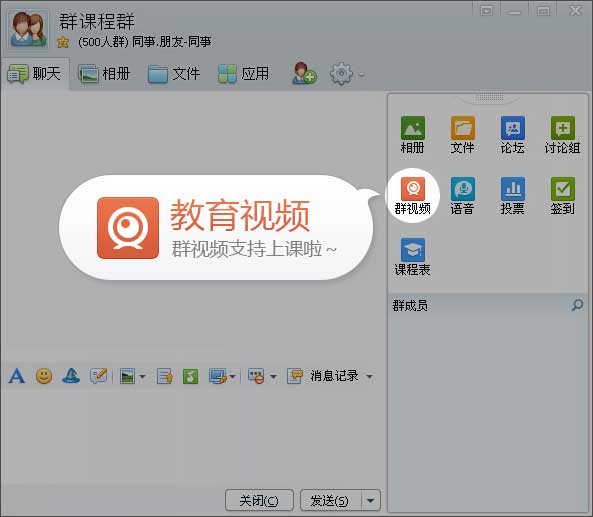Click the notepad with pencil icon

99,376
